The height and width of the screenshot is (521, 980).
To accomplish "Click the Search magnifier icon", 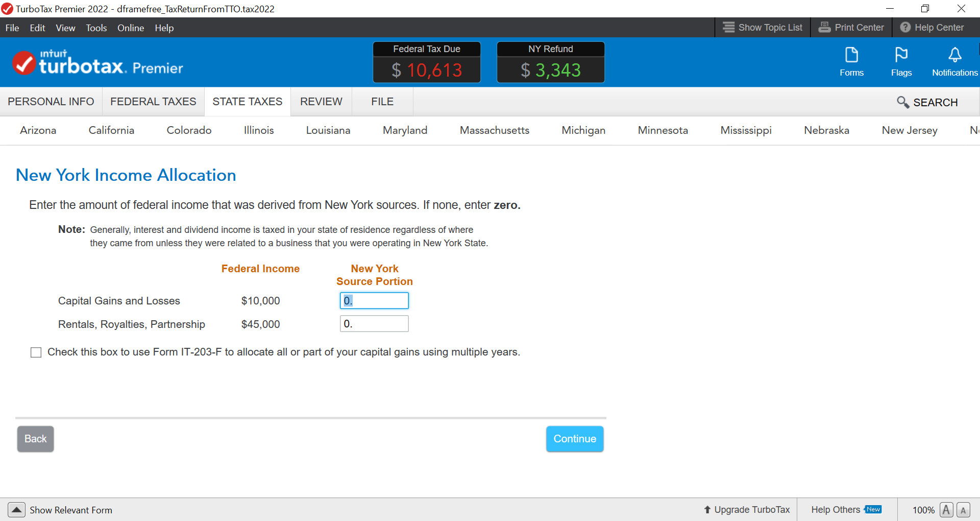I will point(903,102).
